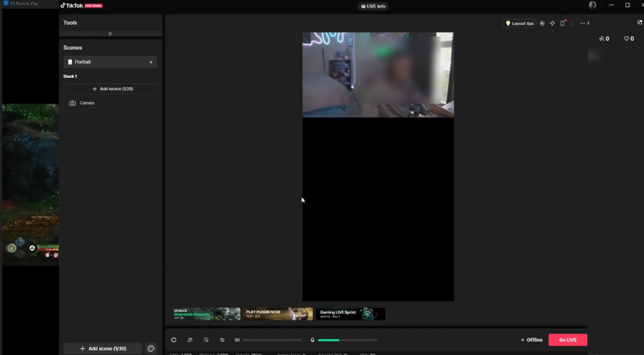Mute the desktop speaker audio
Viewport: 644px width, 355px height.
(x=237, y=340)
